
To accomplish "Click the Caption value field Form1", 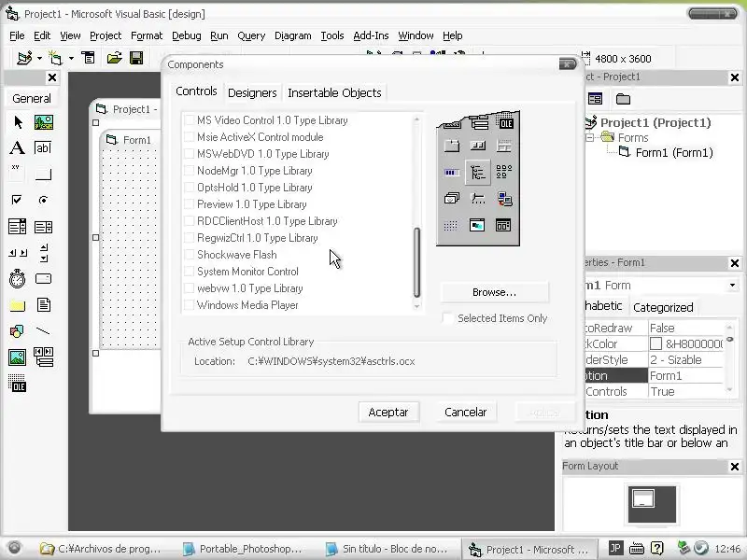I will 686,376.
